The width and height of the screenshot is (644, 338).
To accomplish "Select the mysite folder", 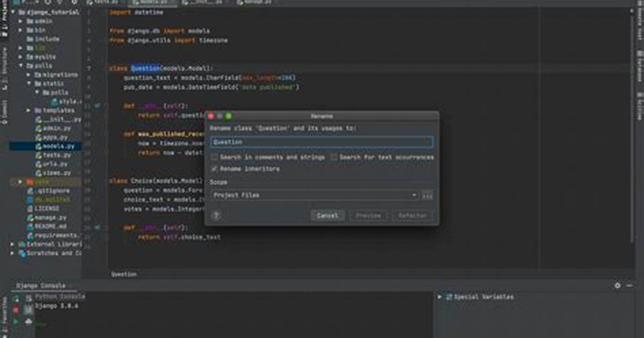I will click(41, 57).
